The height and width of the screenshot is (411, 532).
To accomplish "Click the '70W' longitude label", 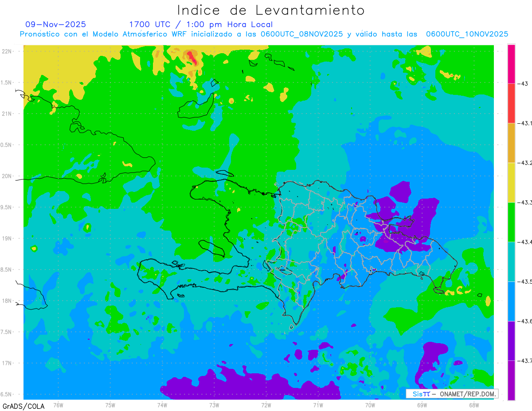I will coord(370,405).
